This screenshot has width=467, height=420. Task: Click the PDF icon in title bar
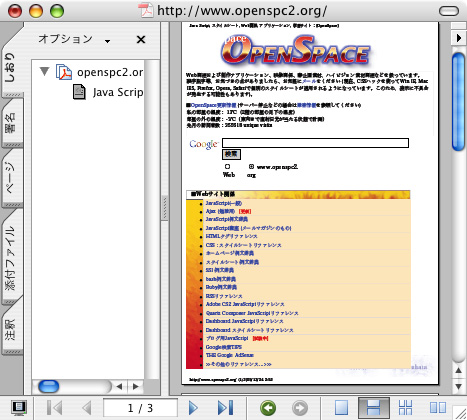point(146,10)
